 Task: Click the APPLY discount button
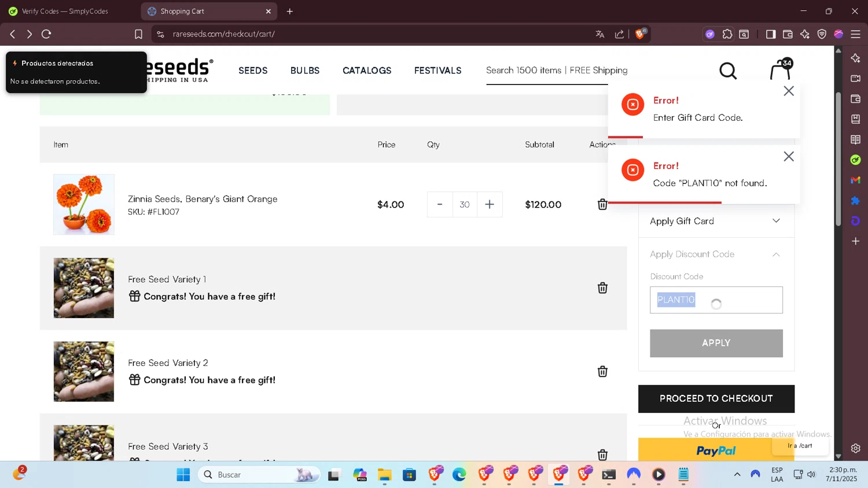coord(716,343)
